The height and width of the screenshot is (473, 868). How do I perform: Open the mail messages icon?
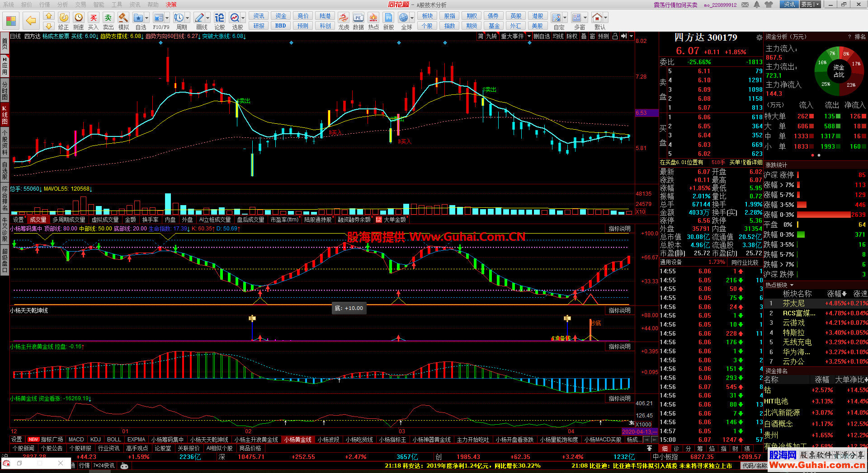pyautogui.click(x=745, y=5)
